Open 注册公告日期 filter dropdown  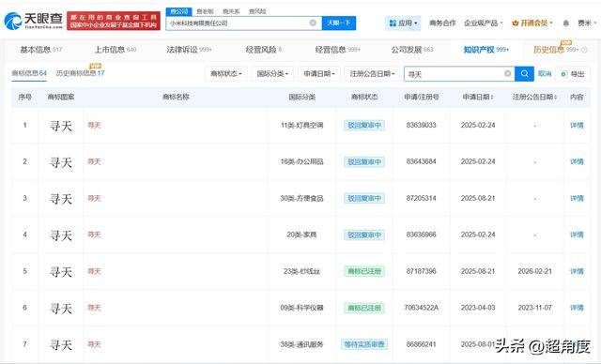point(372,73)
